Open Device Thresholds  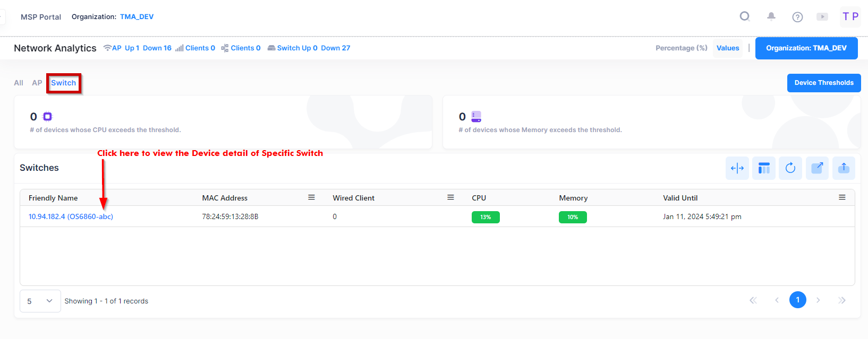824,83
